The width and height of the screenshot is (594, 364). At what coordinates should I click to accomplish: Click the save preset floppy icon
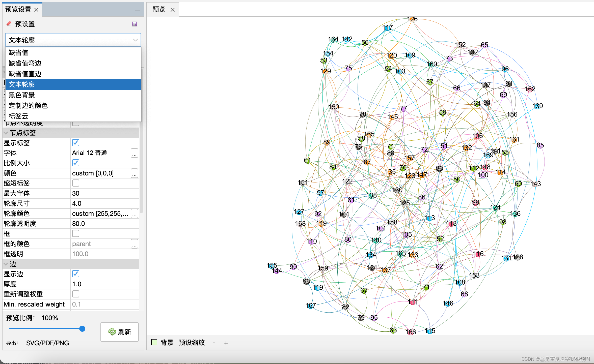[x=134, y=24]
